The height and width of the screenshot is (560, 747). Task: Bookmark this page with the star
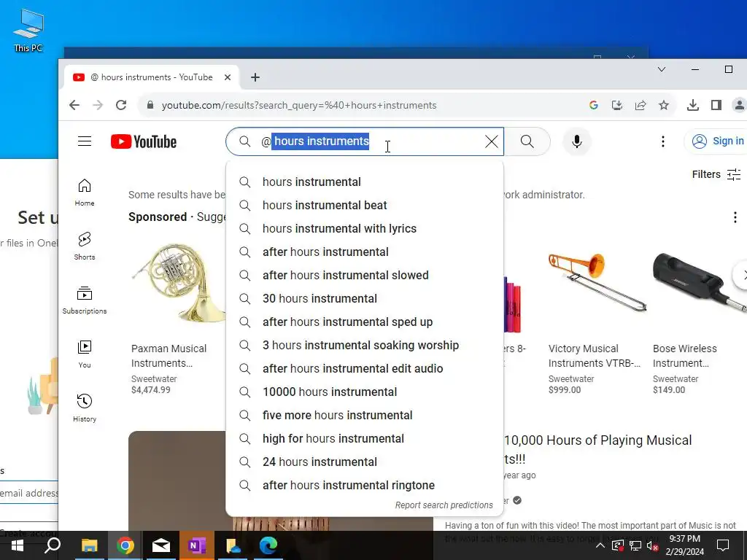[x=664, y=105]
